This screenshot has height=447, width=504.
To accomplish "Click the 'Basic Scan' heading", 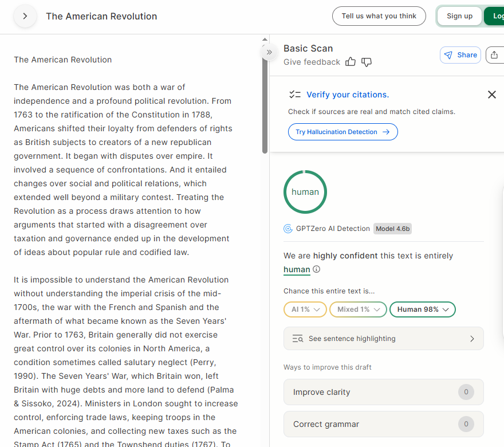I will [308, 48].
